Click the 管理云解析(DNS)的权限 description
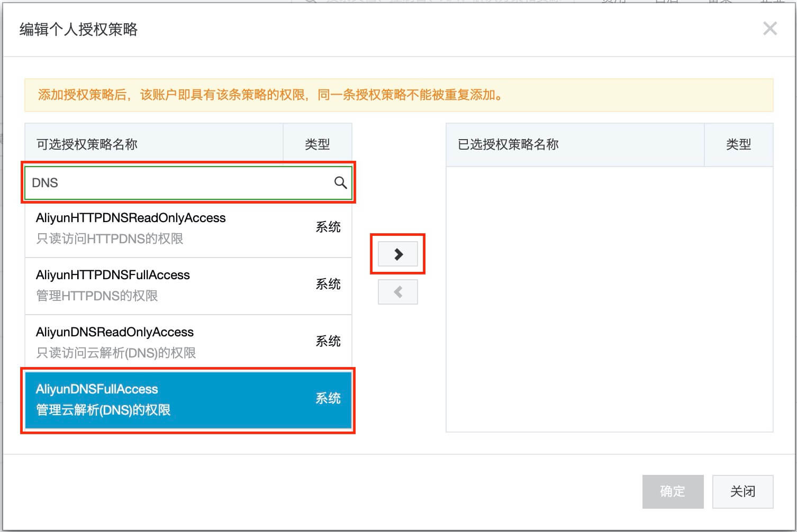 [x=103, y=410]
